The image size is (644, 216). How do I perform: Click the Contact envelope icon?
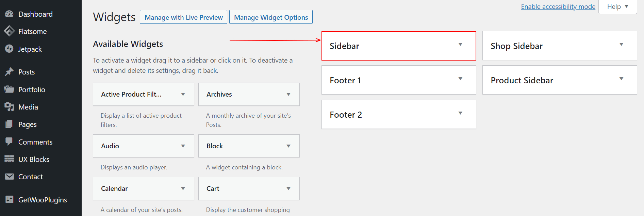pyautogui.click(x=9, y=177)
